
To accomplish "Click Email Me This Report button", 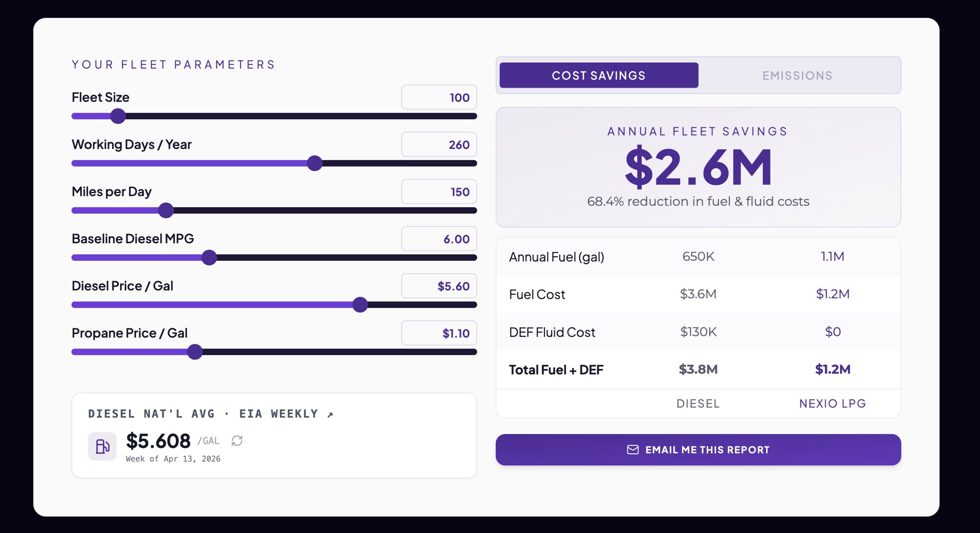I will pyautogui.click(x=698, y=450).
